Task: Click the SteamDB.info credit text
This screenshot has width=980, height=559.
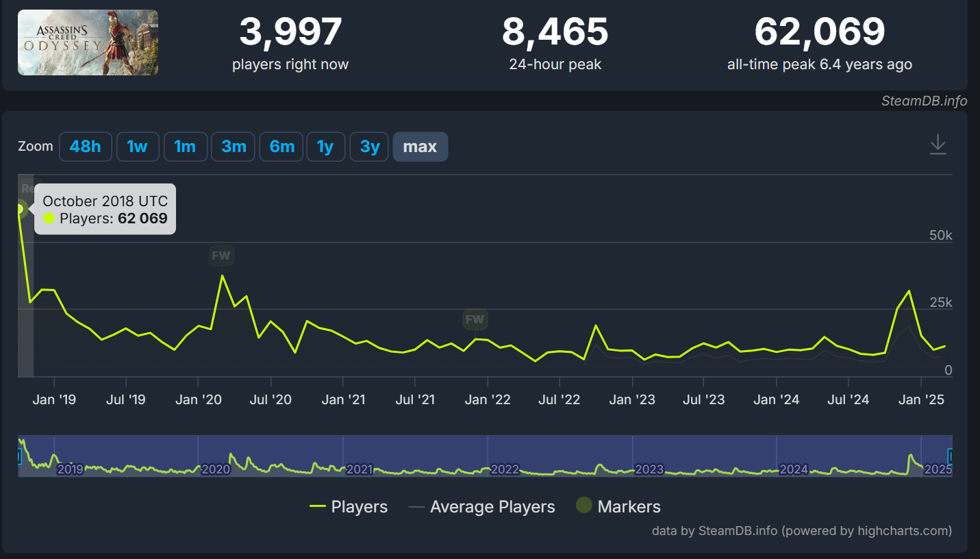Action: 924,101
